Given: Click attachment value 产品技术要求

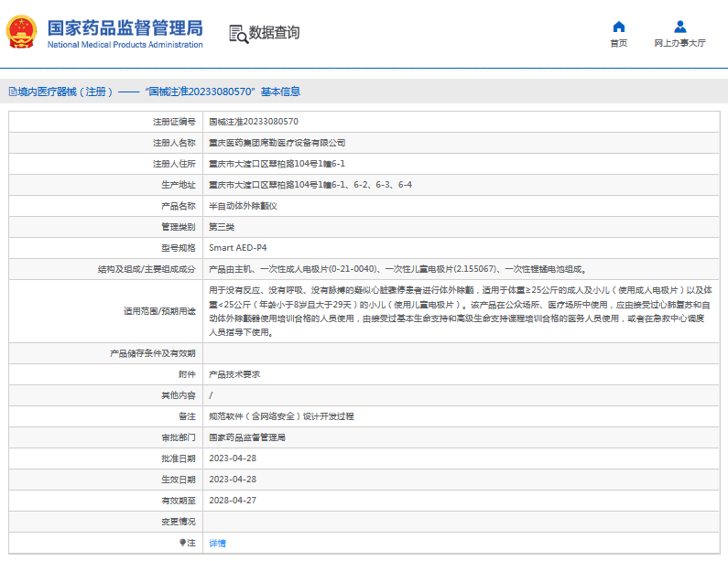Looking at the screenshot, I should point(234,374).
